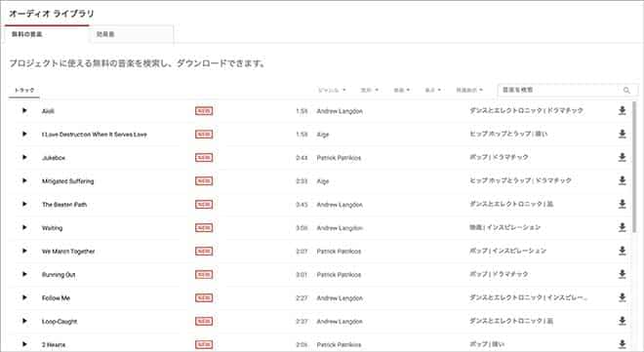Download The Beaten Path track

623,204
